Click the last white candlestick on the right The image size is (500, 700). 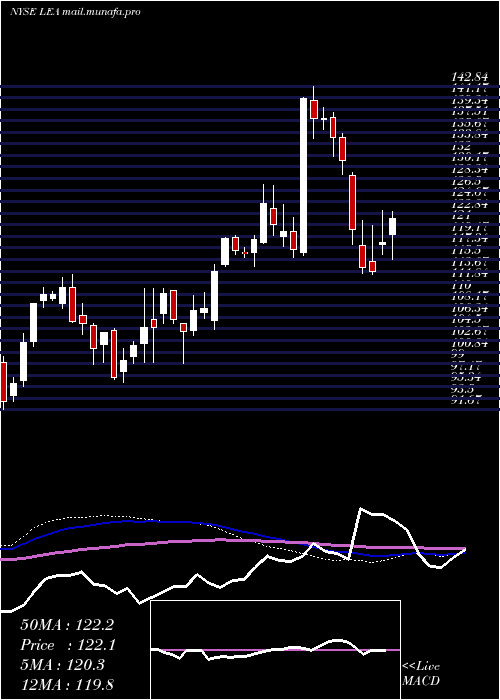coord(393,226)
